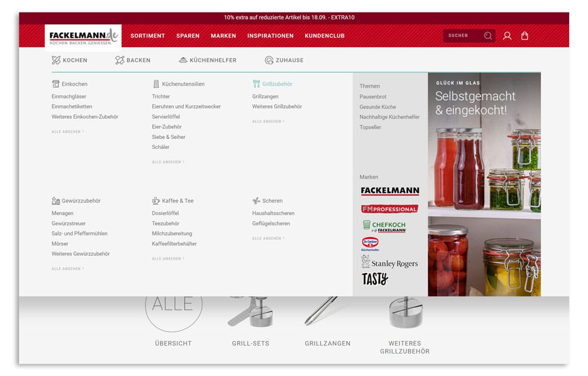Image resolution: width=588 pixels, height=376 pixels.
Task: Click the SUCHEN search input field
Action: coord(462,35)
